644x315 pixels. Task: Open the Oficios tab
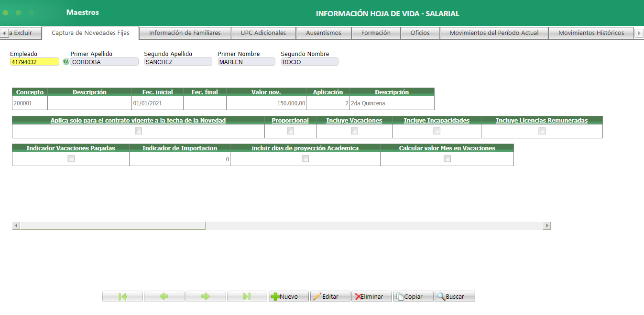point(420,33)
